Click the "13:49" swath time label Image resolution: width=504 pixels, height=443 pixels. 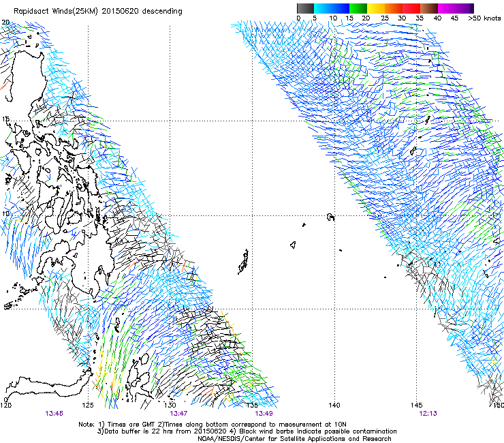coord(264,414)
